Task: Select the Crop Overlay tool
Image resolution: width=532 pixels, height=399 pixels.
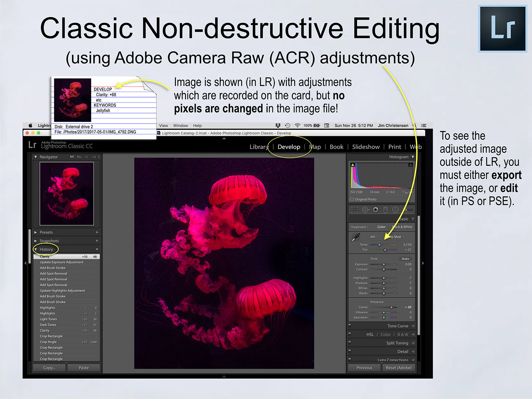Action: click(354, 210)
